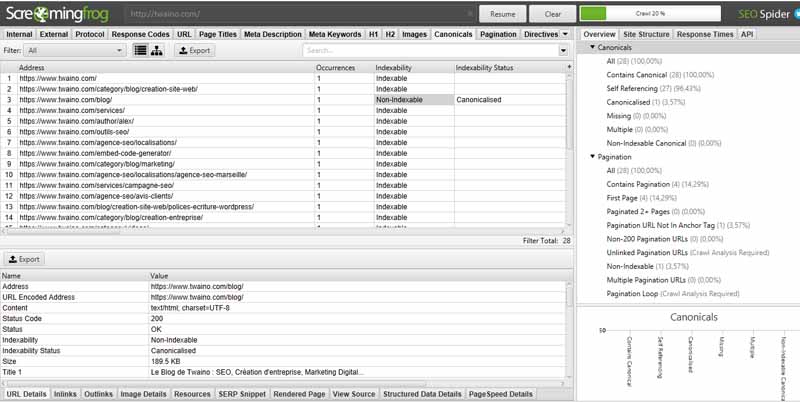Open the Resources bottom tab
The width and height of the screenshot is (800, 402).
tap(192, 394)
